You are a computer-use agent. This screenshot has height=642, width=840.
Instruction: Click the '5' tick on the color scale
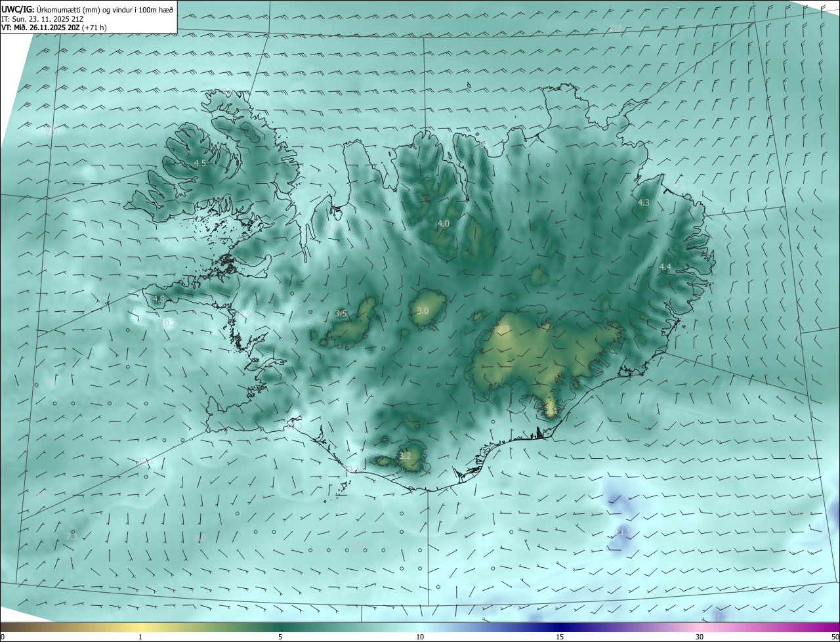tap(280, 637)
